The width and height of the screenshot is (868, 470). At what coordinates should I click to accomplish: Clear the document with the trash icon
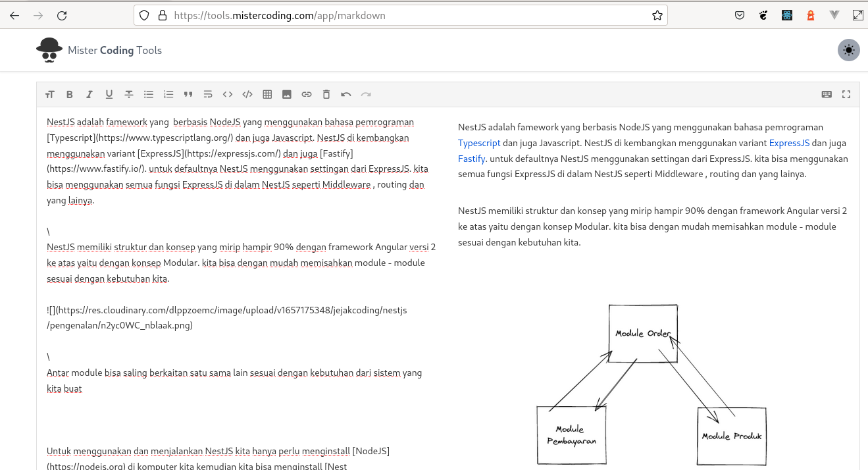coord(326,94)
